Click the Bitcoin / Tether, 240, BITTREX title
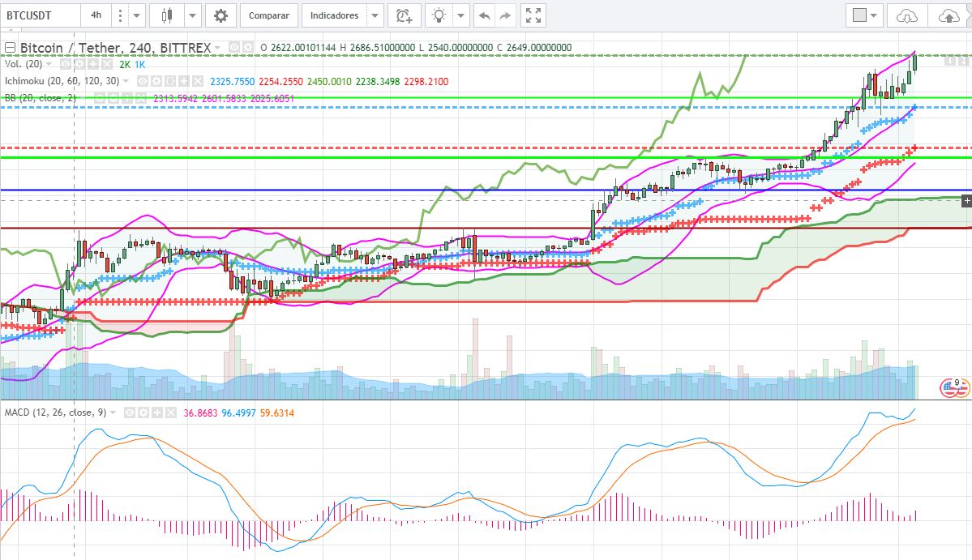The image size is (972, 560). tap(115, 48)
